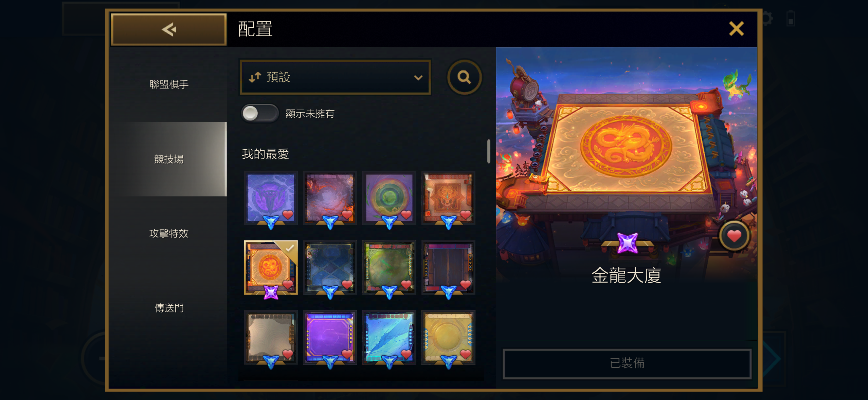Click the dropdown chevron arrow

click(418, 78)
